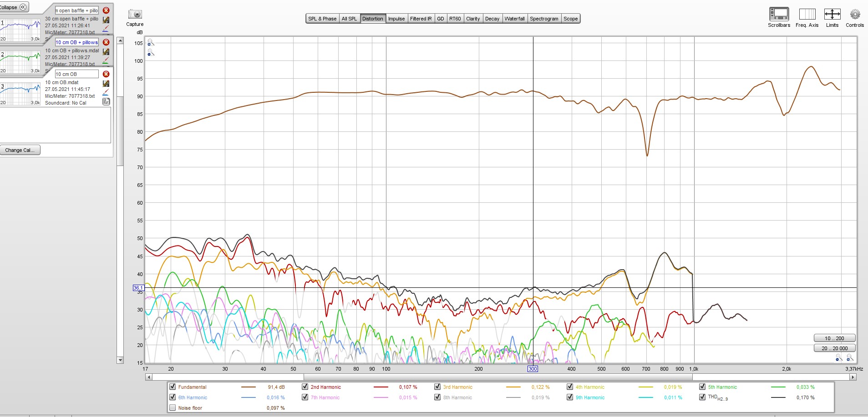The height and width of the screenshot is (417, 868).
Task: Select measurement 2 green thumbnail graph
Action: click(x=20, y=62)
